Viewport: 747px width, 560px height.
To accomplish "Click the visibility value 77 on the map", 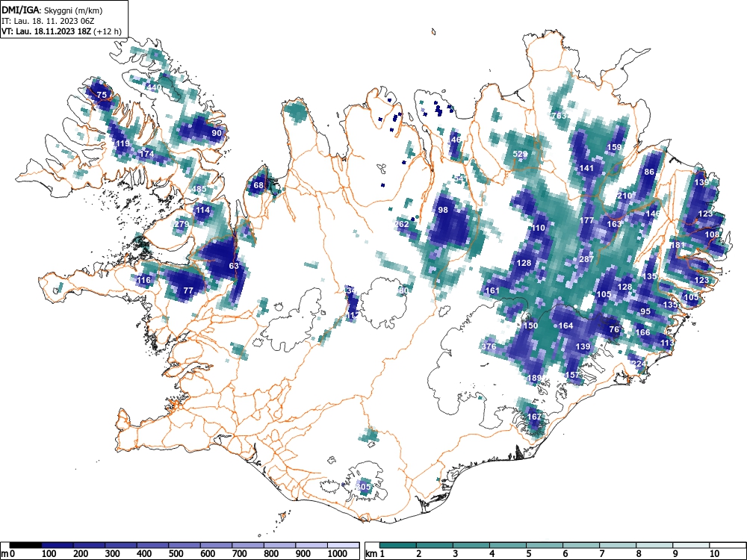I will 188,290.
